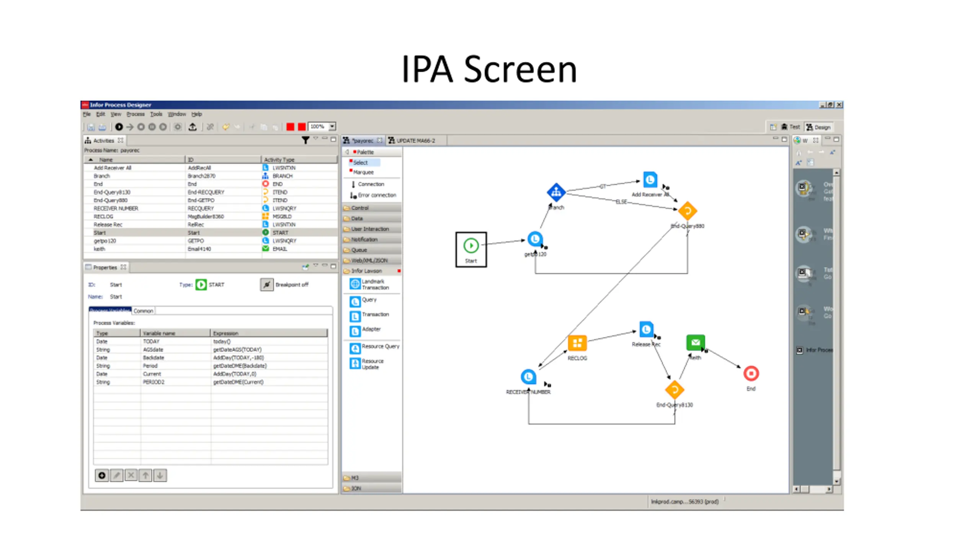980x551 pixels.
Task: Click the server status bar entry
Action: click(x=684, y=502)
